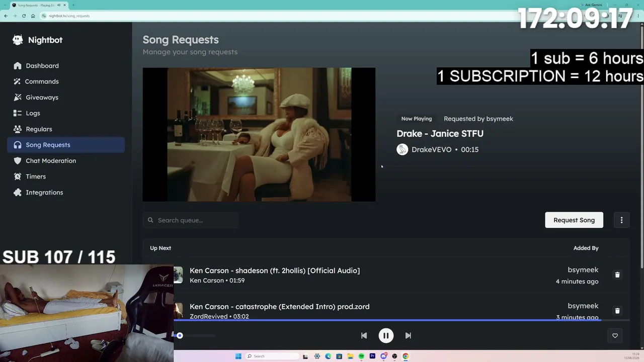Delete the catastrophe song from queue

617,311
